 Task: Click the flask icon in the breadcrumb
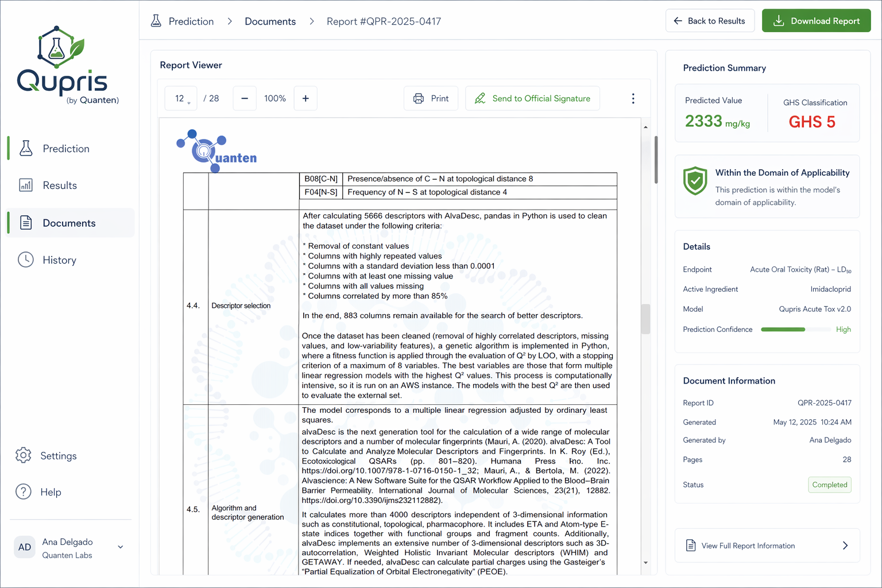pyautogui.click(x=156, y=21)
